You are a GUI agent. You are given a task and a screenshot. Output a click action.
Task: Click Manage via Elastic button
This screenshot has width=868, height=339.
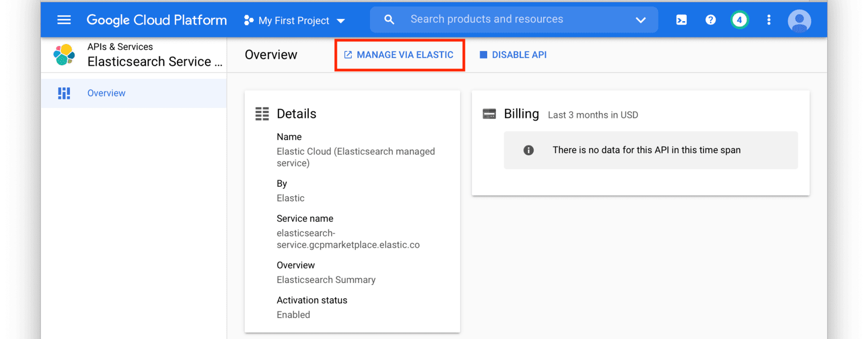[399, 55]
